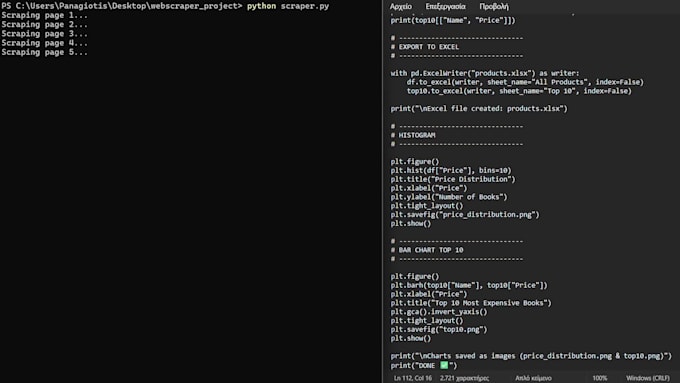
Task: Click the '# HISTOGRAM' comment line
Action: click(x=413, y=135)
